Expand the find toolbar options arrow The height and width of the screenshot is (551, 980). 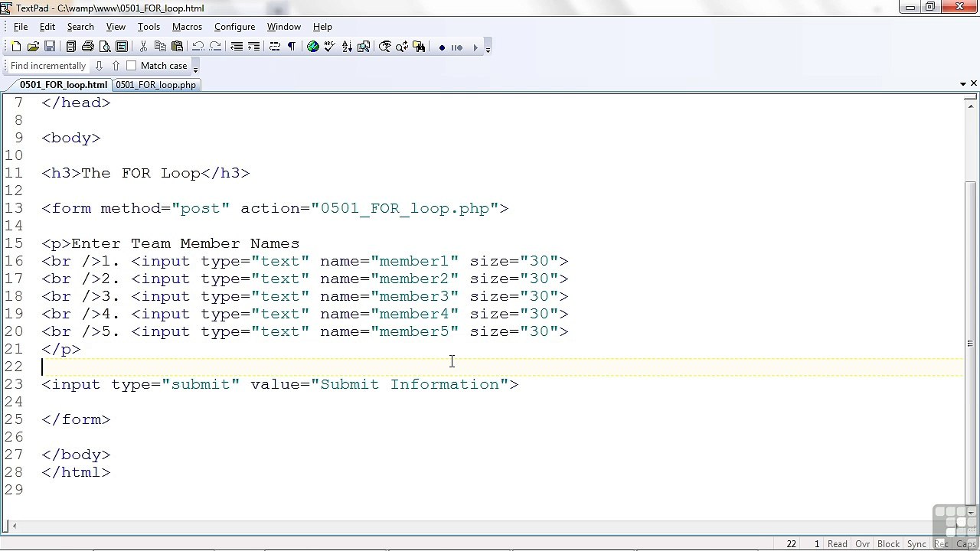195,67
